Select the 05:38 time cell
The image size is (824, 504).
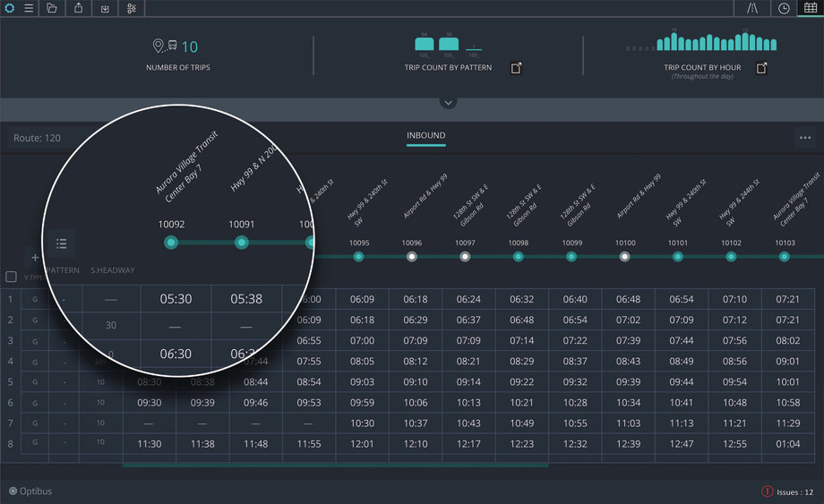(x=246, y=299)
